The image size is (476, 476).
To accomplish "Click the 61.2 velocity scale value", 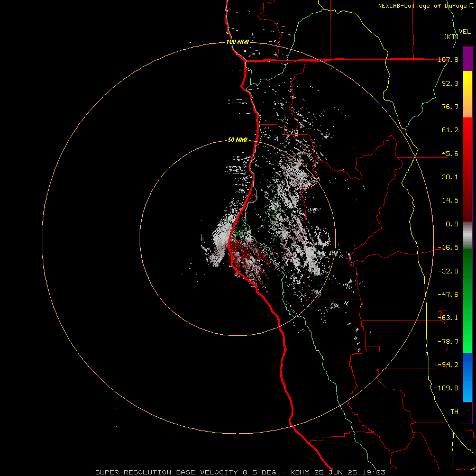I will tap(450, 130).
